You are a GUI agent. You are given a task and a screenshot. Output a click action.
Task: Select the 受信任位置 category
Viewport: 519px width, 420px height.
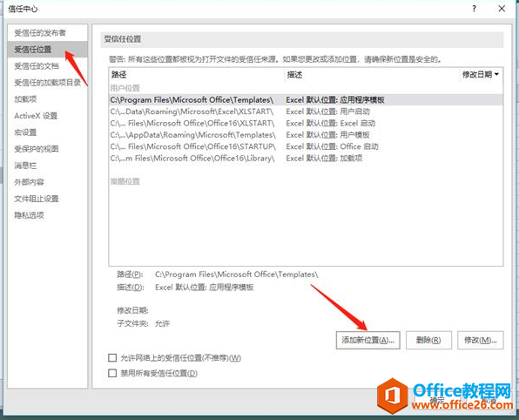click(x=47, y=50)
